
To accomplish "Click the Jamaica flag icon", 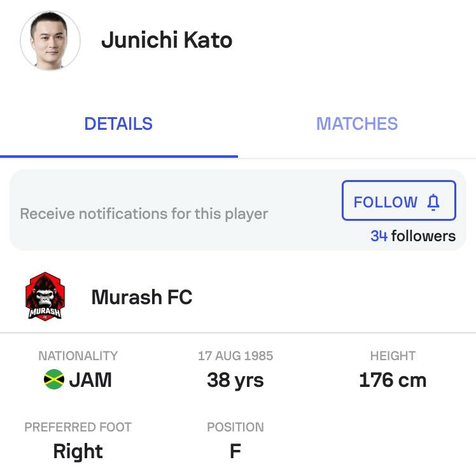I will coord(54,379).
